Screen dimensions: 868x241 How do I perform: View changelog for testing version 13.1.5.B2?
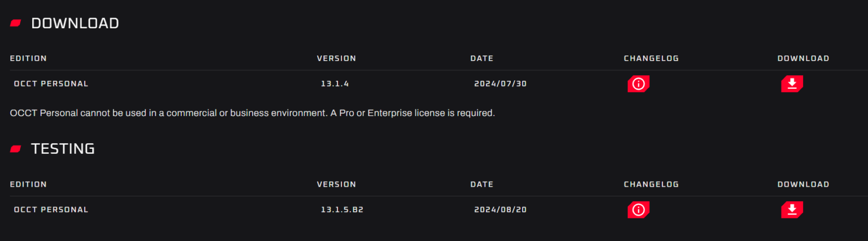[x=638, y=210]
